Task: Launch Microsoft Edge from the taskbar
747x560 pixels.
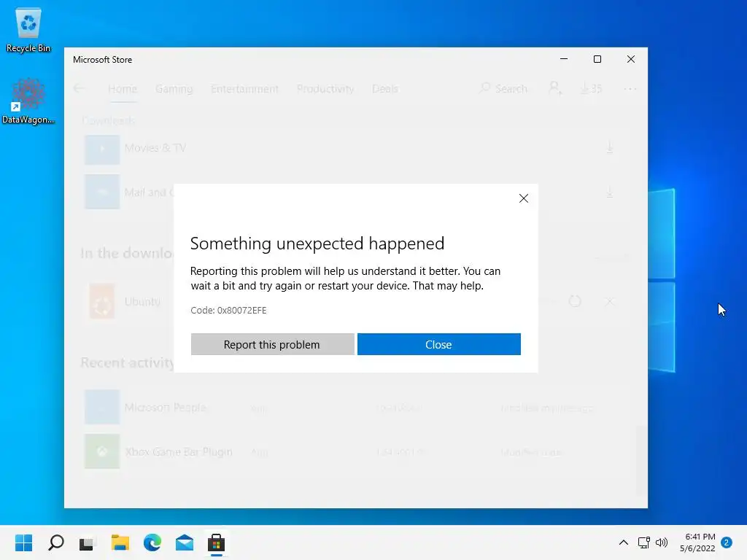Action: (152, 542)
